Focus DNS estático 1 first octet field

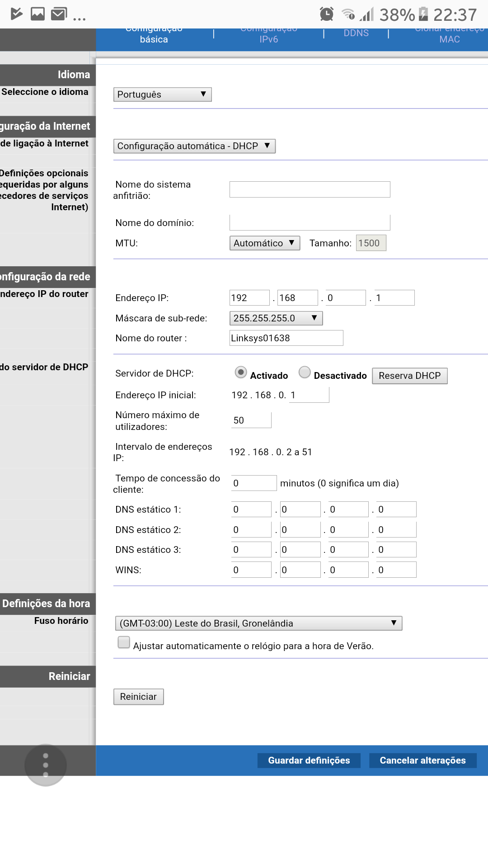point(251,509)
